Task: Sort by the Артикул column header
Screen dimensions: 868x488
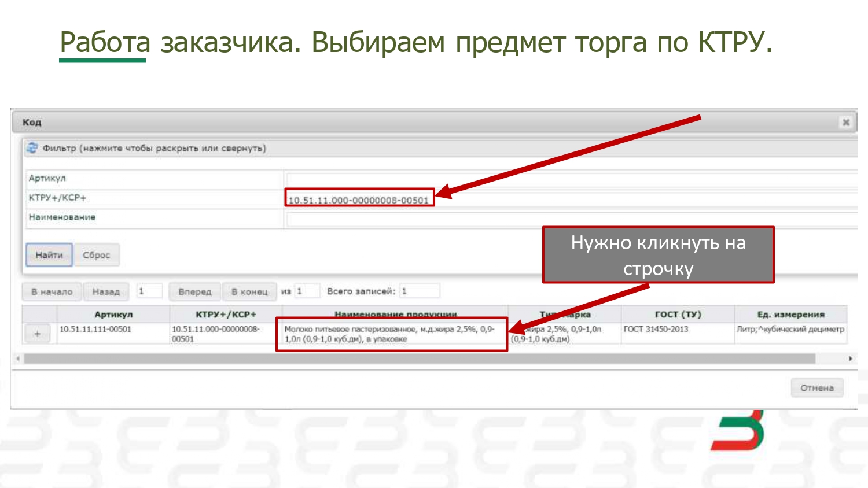Action: coord(113,315)
